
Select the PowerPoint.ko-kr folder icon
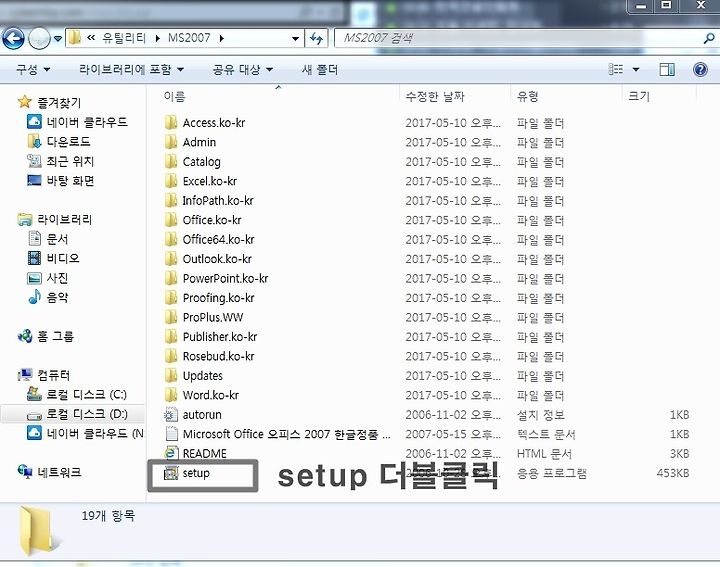pyautogui.click(x=171, y=278)
